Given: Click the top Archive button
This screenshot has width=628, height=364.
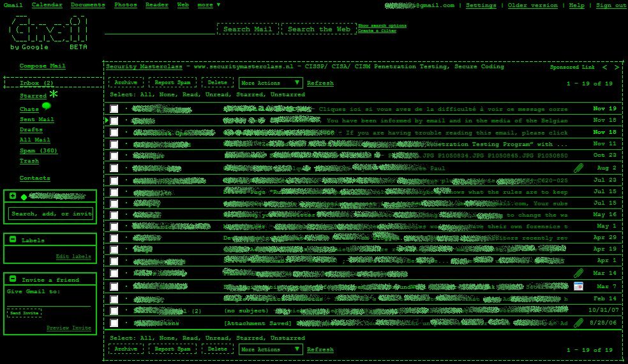Looking at the screenshot, I should point(126,82).
